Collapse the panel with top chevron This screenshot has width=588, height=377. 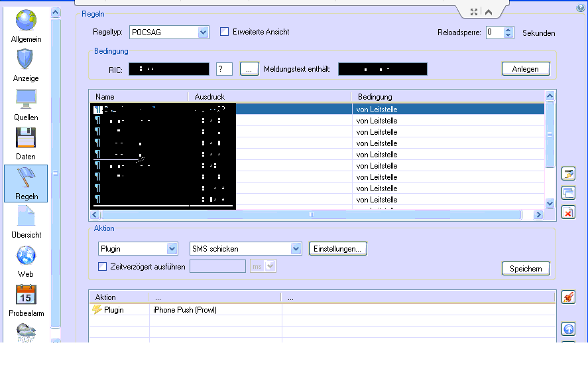point(489,12)
